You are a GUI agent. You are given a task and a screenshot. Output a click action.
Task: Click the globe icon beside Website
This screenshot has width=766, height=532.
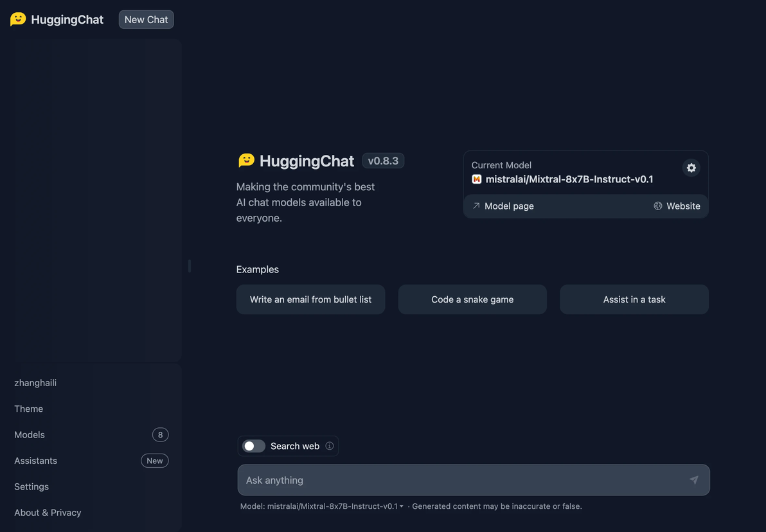tap(657, 206)
